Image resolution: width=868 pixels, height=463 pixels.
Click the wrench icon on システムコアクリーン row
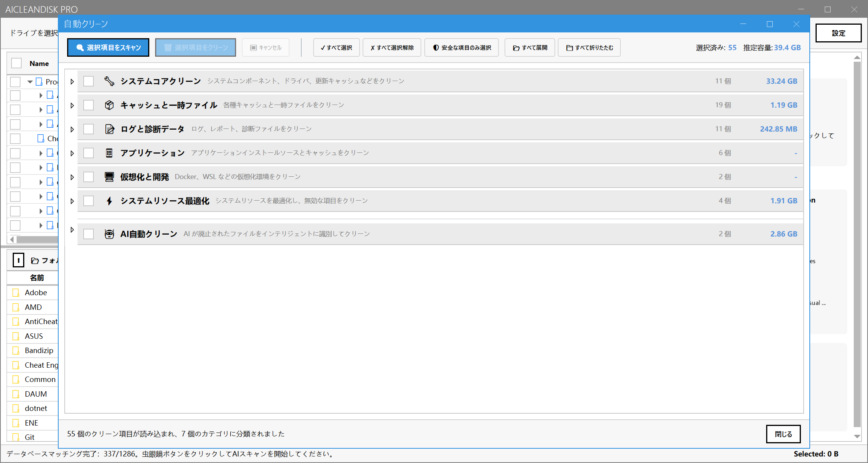(x=110, y=81)
